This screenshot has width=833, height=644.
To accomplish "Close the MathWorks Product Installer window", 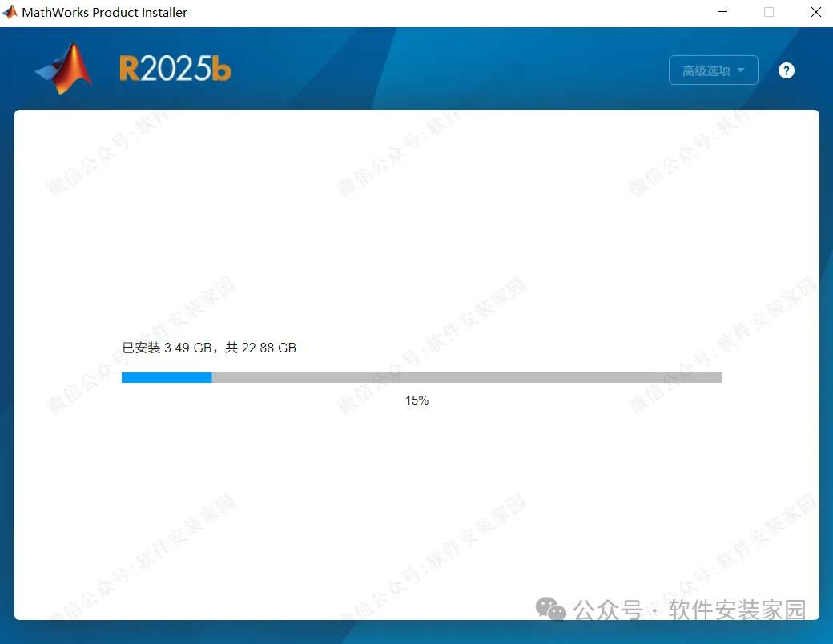I will point(816,12).
